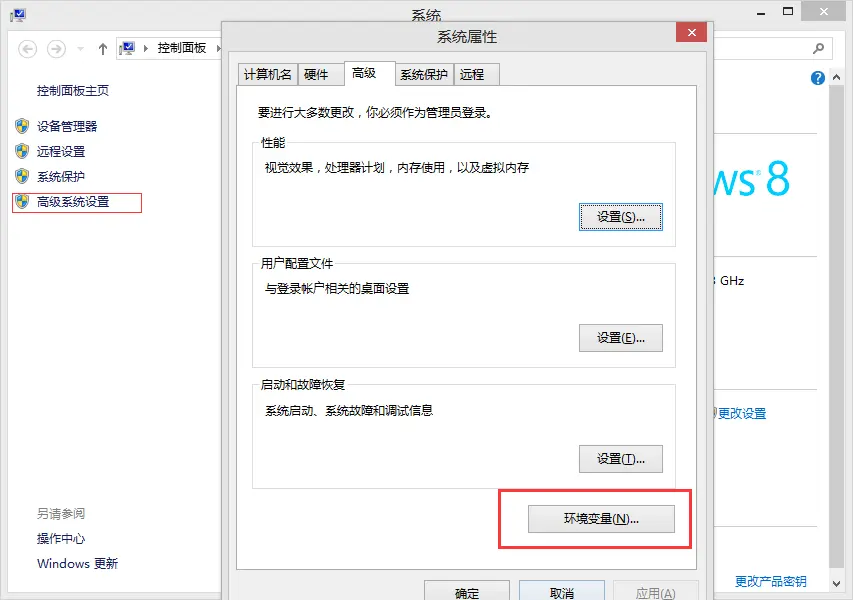This screenshot has height=600, width=853.
Task: Switch to the 远程 tab
Action: [477, 75]
